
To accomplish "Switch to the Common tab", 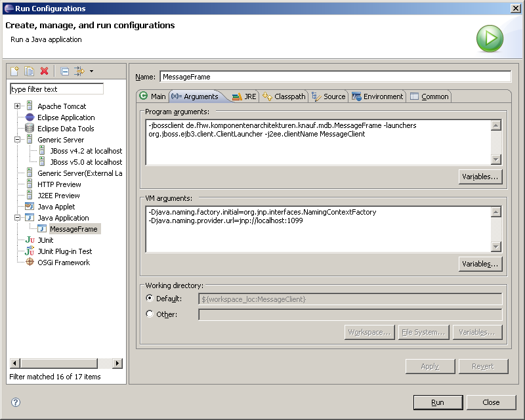I will coord(430,96).
